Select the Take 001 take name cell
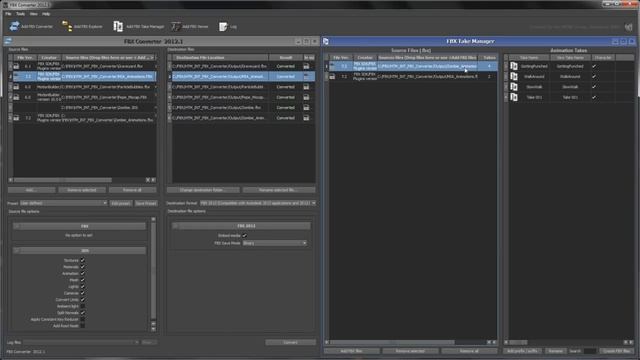 (534, 97)
